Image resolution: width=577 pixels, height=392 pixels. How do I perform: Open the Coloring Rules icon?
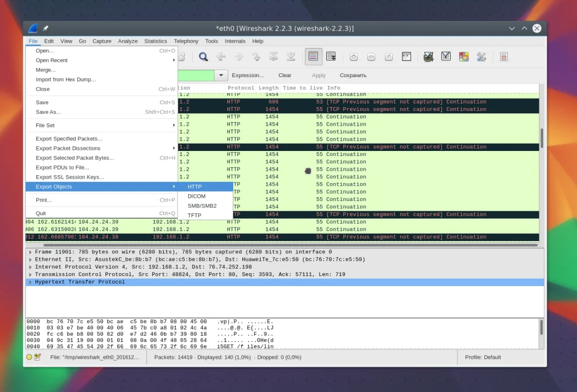coord(464,57)
